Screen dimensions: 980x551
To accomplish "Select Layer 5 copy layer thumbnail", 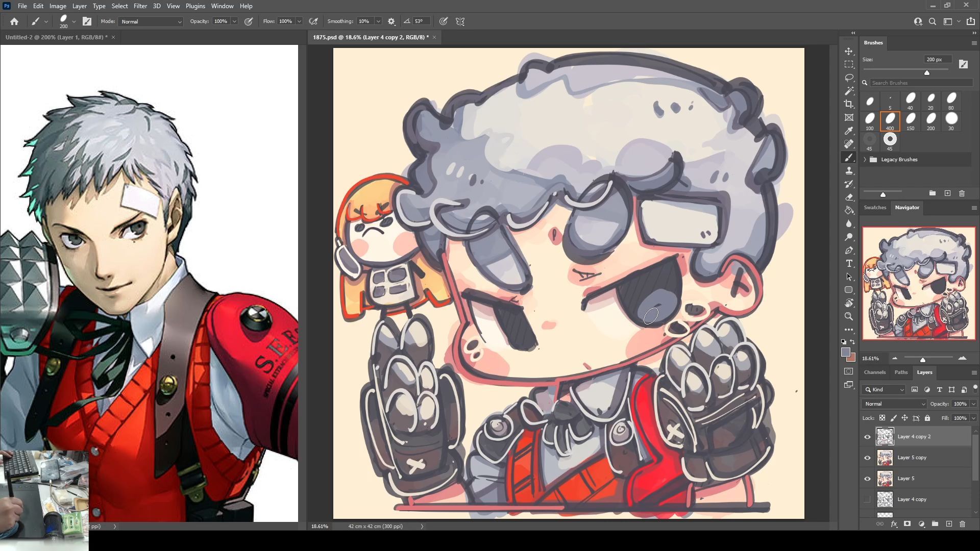I will click(x=885, y=458).
